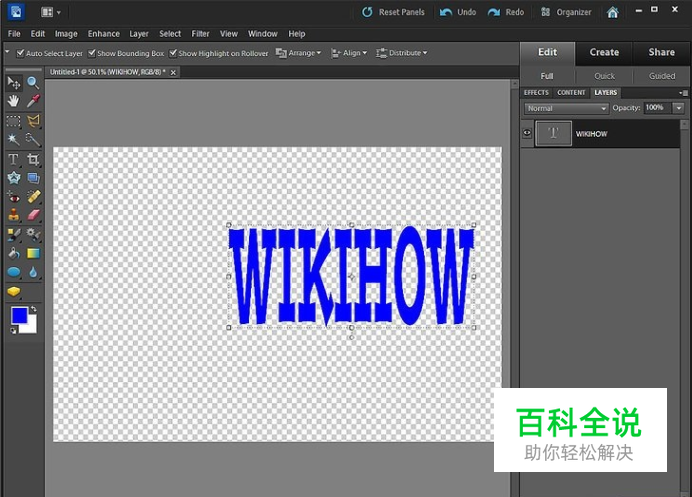Select the Eraser tool

[x=33, y=215]
